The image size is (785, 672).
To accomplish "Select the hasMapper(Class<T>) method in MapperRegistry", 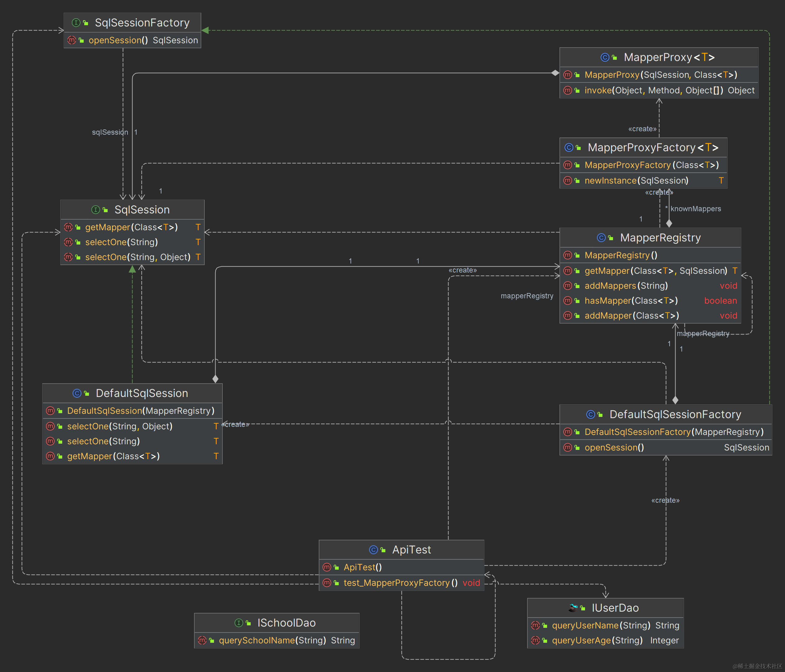I will [x=631, y=301].
